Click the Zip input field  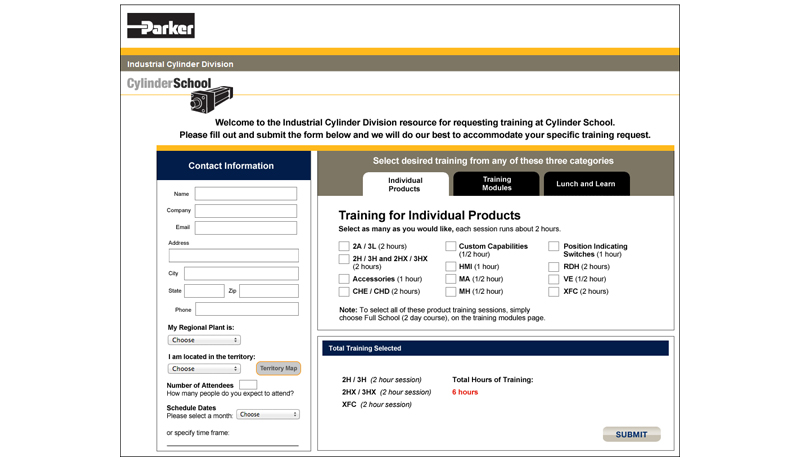coord(269,291)
